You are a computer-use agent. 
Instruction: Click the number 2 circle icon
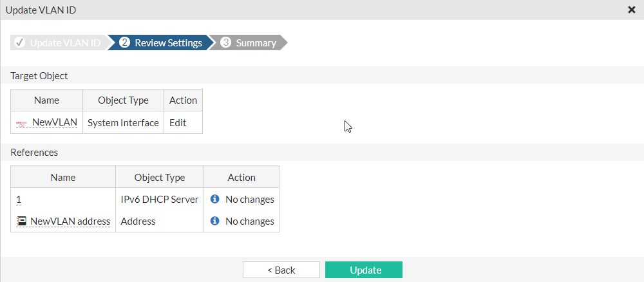[x=124, y=42]
